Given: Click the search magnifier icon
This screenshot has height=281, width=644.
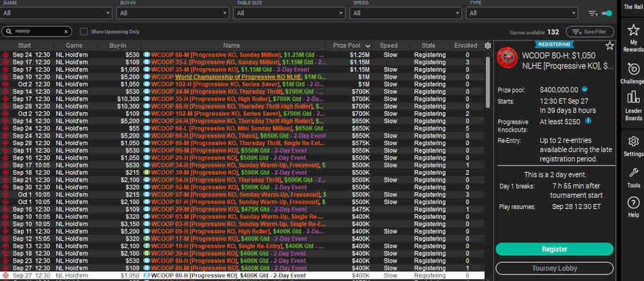Looking at the screenshot, I should [9, 32].
